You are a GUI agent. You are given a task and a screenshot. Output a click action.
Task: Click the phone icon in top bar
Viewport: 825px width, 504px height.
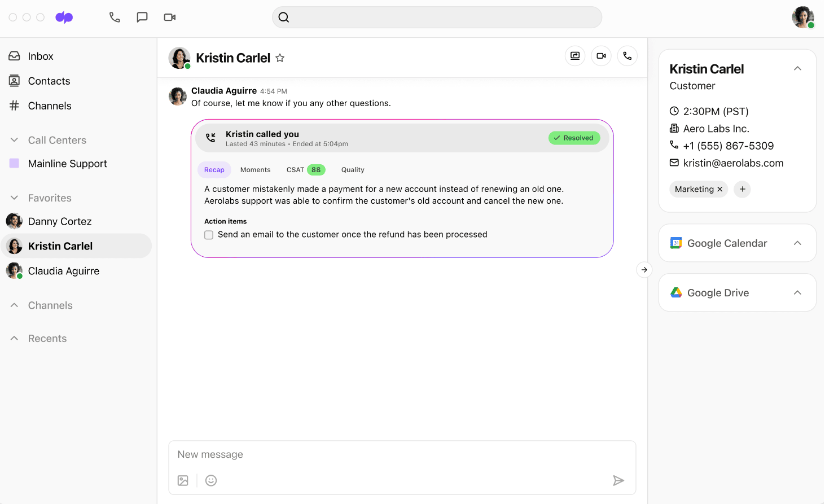coord(115,17)
